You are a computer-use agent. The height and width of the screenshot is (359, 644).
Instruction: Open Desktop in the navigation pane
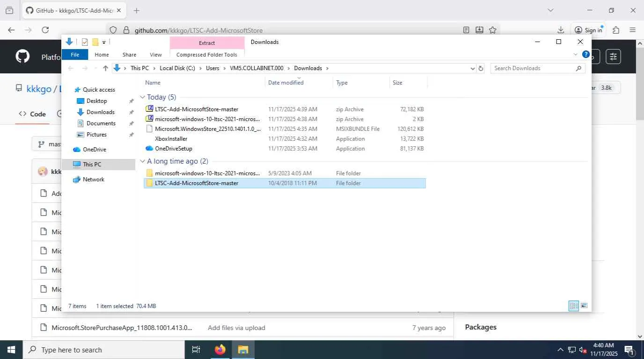96,101
